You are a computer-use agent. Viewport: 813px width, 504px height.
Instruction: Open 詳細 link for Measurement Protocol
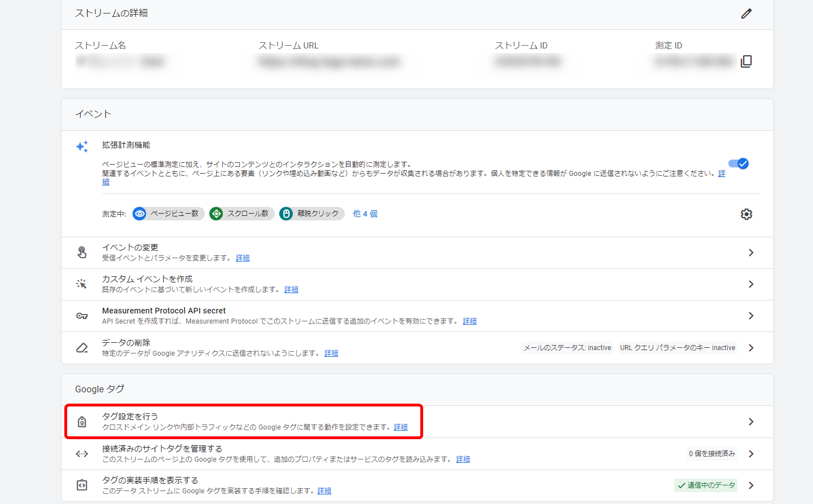click(469, 321)
